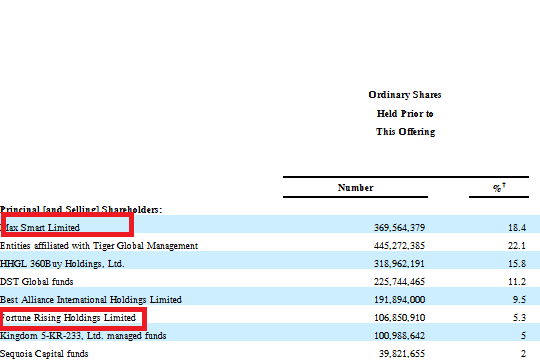This screenshot has height=364, width=540.
Task: Click the 'Sequoia Capital funds' row label
Action: tap(44, 354)
